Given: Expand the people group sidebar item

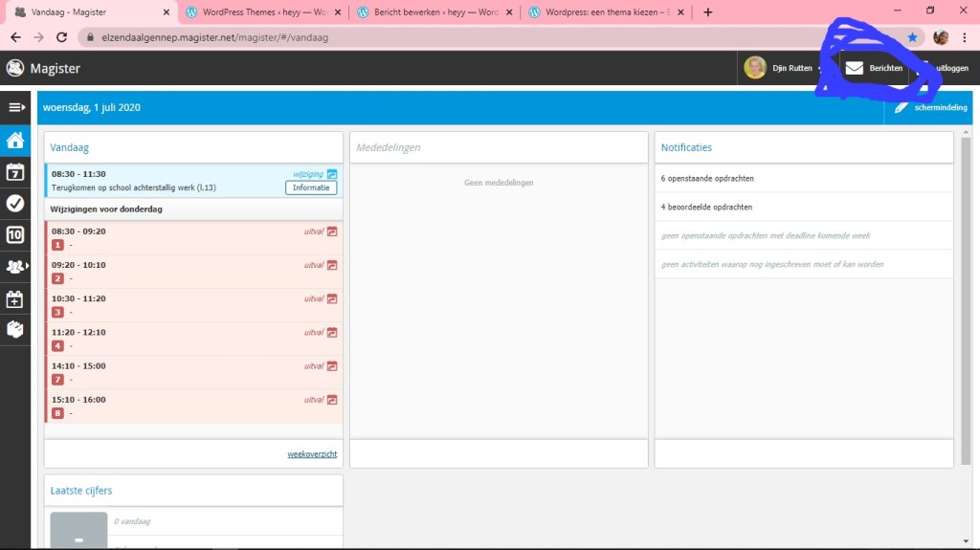Looking at the screenshot, I should pos(15,267).
